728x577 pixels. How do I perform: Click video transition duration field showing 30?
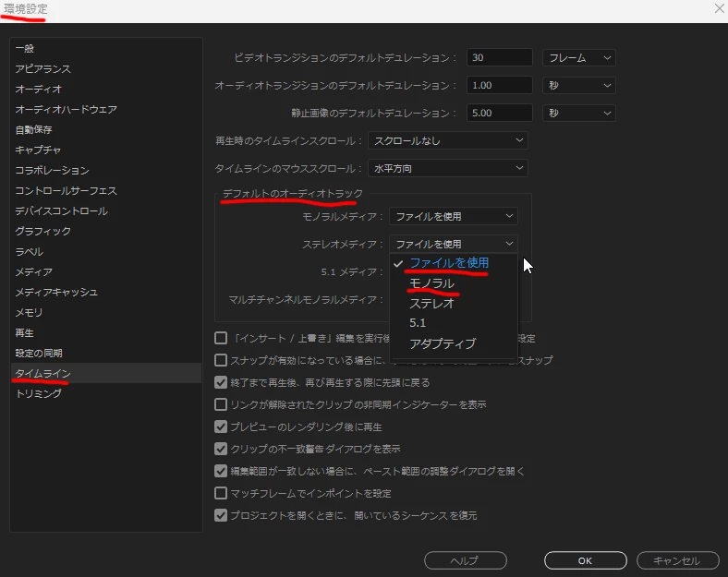pos(499,57)
